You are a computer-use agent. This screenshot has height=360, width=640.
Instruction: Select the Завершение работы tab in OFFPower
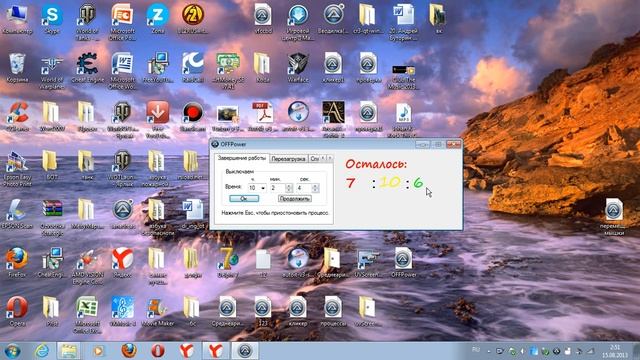click(241, 158)
